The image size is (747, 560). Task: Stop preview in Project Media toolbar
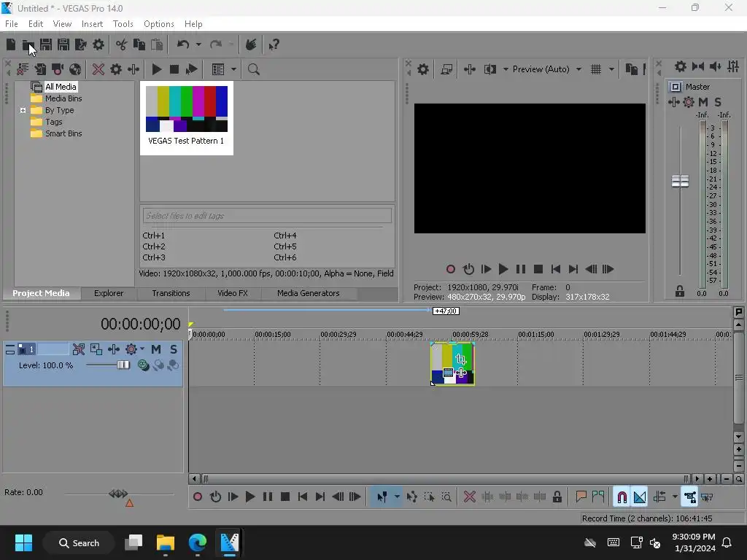(174, 69)
